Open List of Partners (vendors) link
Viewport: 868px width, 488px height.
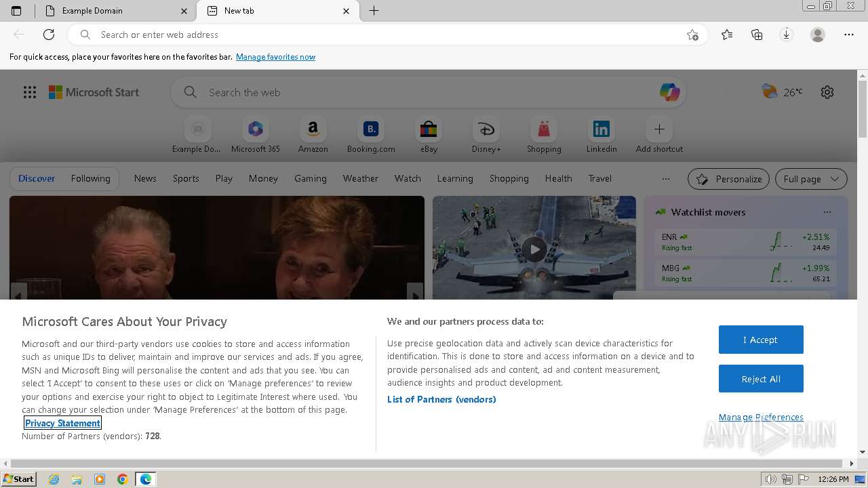[441, 399]
